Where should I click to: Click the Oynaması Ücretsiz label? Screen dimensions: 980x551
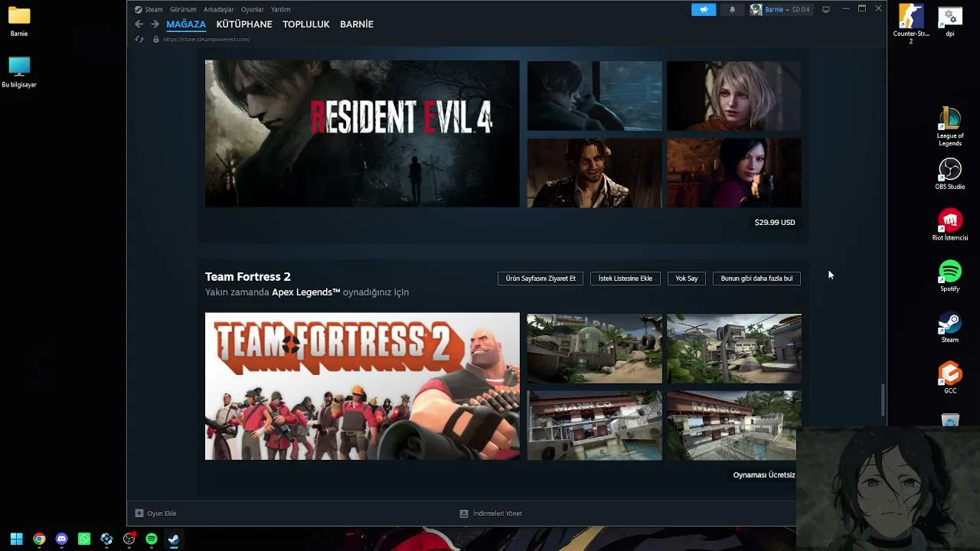pos(764,475)
